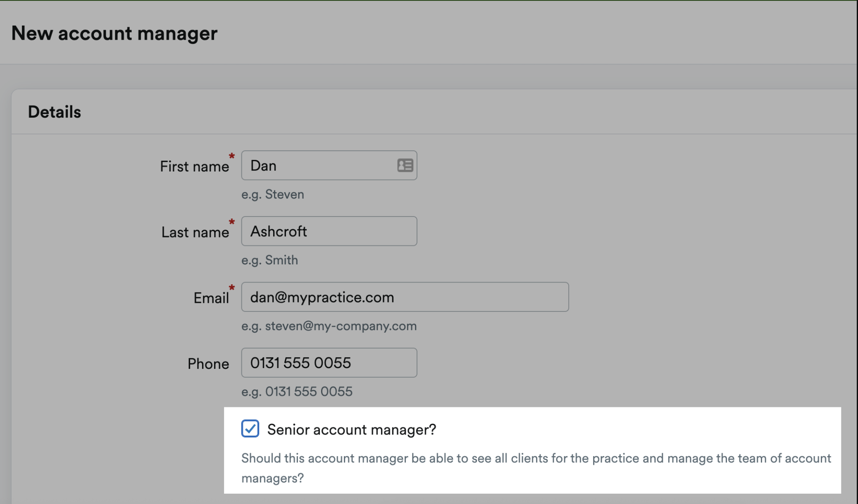Click the Phone field with 0131 555 0055
Screen dimensions: 858x504
tap(329, 363)
